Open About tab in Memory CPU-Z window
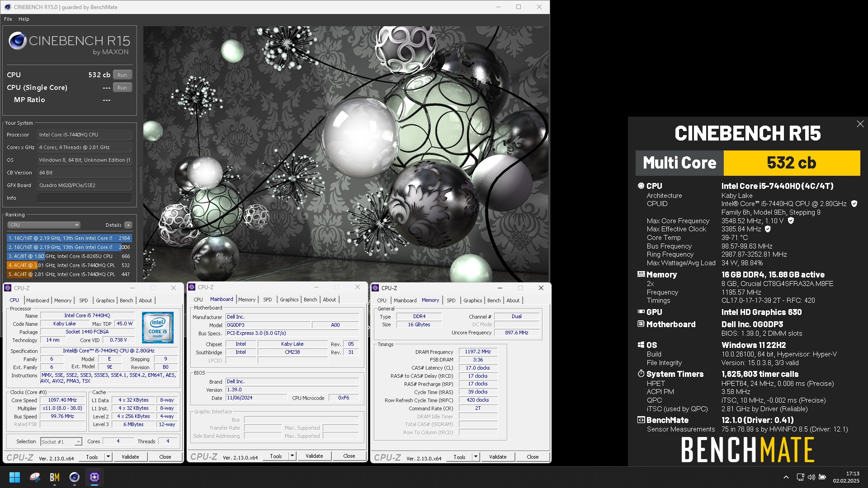The image size is (868, 488). pos(513,300)
